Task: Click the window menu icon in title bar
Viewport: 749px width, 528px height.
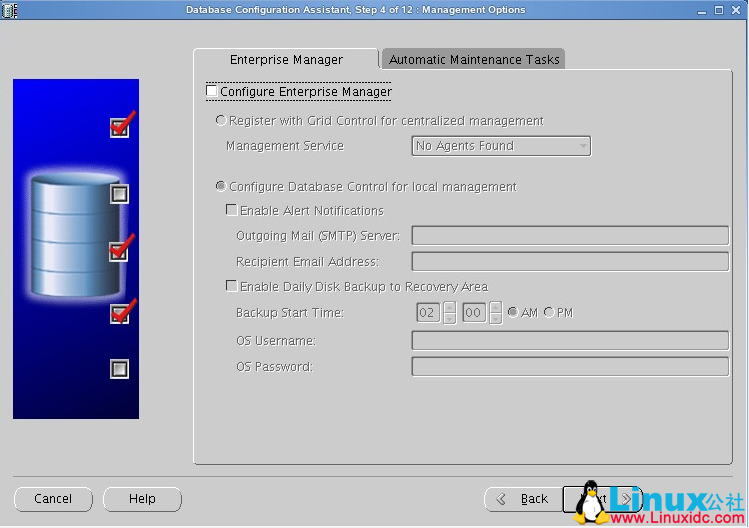Action: tap(10, 10)
